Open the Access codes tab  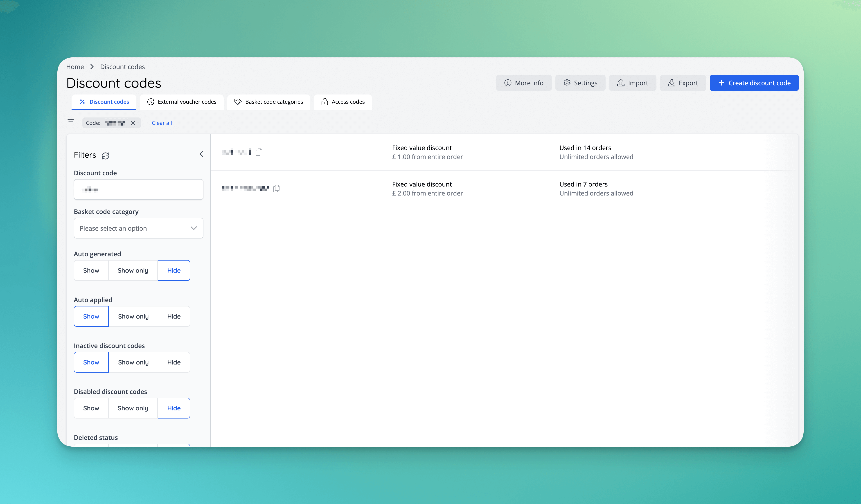click(343, 102)
